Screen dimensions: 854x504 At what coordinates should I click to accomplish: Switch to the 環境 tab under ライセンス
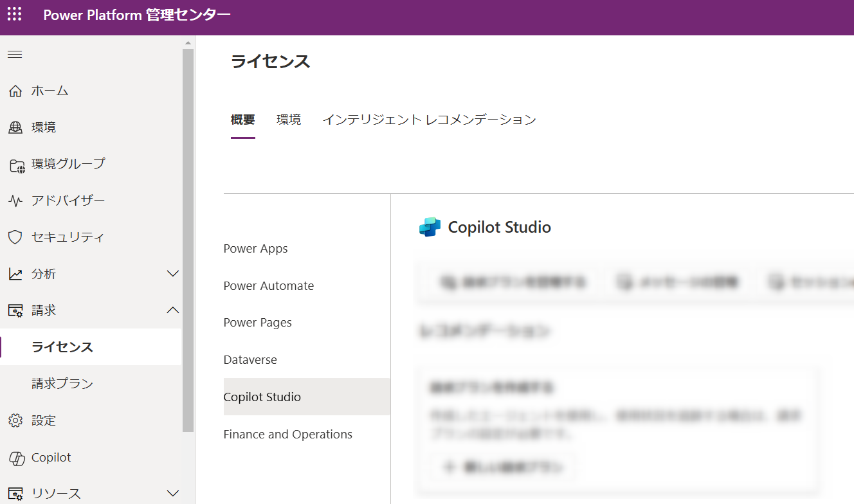289,120
